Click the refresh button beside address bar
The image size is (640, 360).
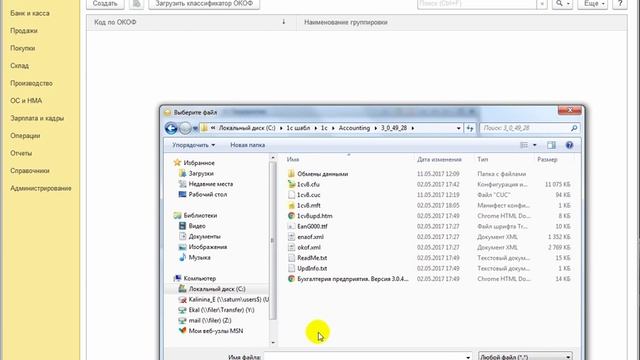[470, 128]
